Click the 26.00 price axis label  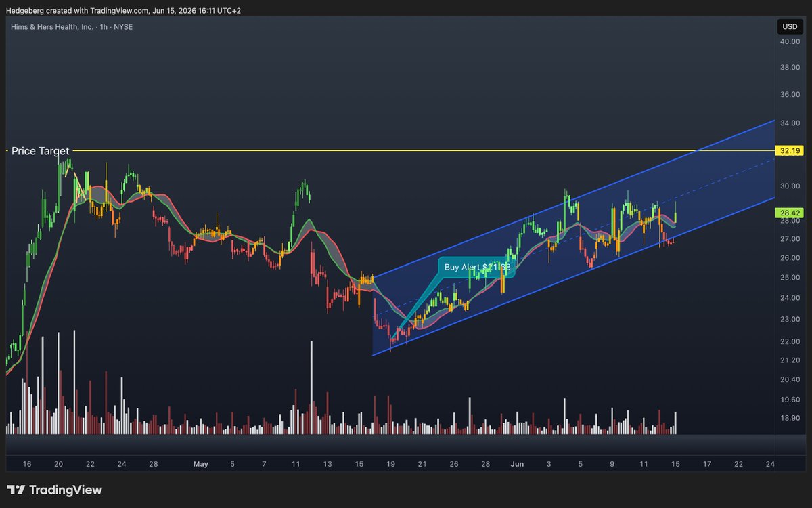[790, 258]
